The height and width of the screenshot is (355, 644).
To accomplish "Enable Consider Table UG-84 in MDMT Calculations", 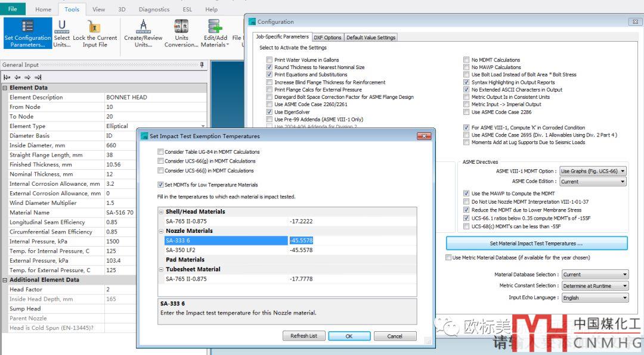I will point(160,152).
